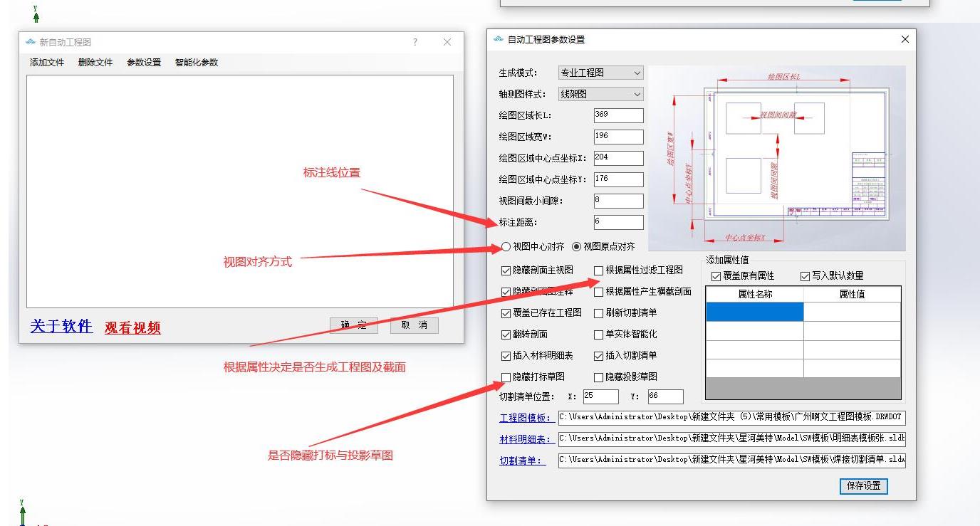The width and height of the screenshot is (980, 526).
Task: Open the 参数设置 menu
Action: (144, 63)
